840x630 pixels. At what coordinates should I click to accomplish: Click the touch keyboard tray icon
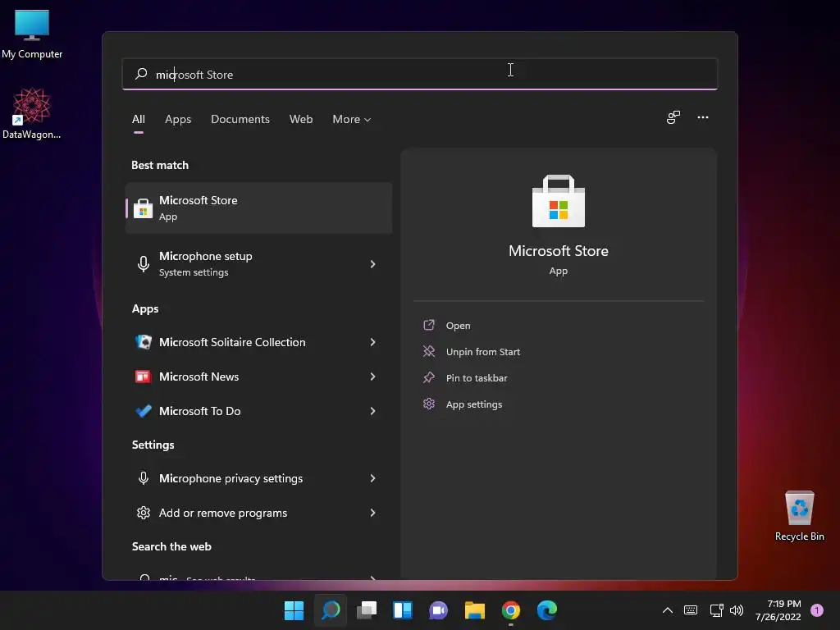click(x=691, y=610)
